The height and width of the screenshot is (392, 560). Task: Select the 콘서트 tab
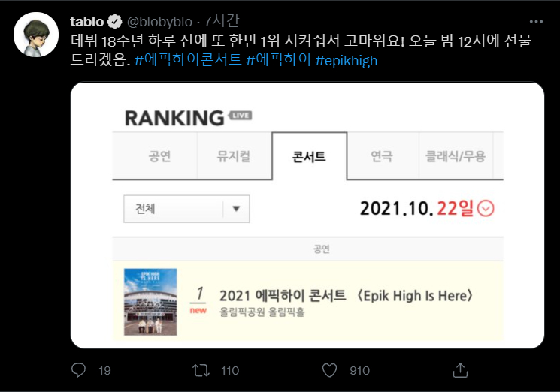[309, 156]
